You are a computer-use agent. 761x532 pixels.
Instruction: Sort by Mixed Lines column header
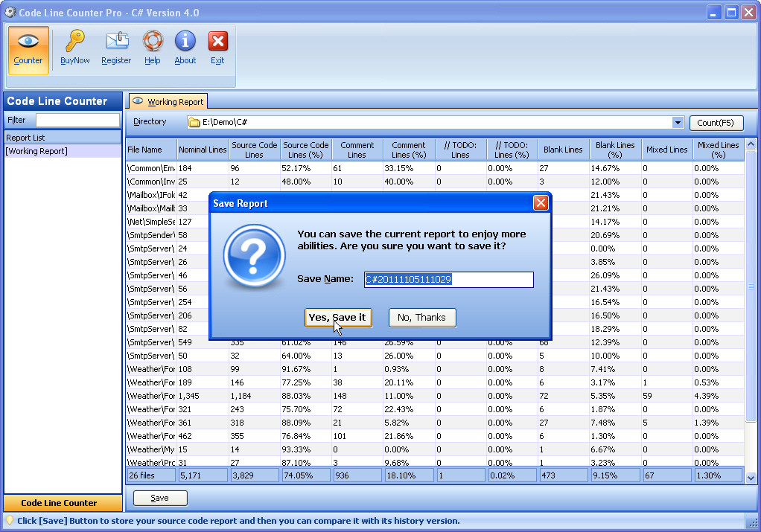(x=667, y=150)
